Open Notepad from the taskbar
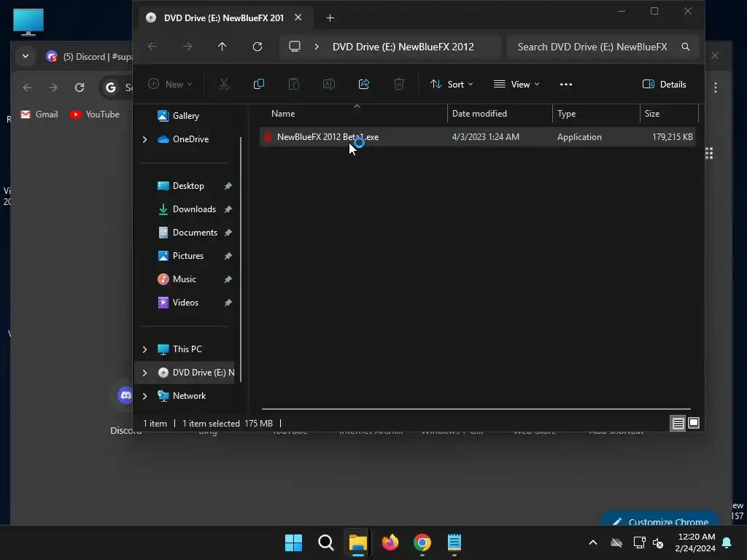This screenshot has height=560, width=747. (454, 542)
